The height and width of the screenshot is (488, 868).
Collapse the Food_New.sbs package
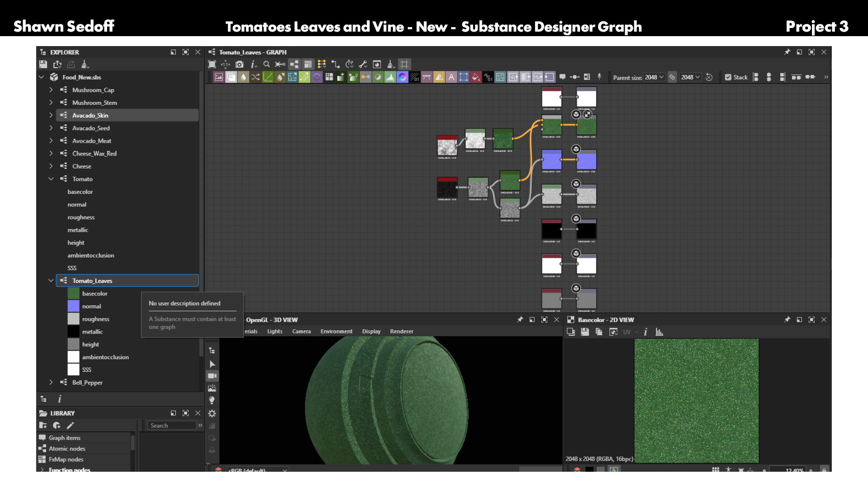[x=41, y=77]
